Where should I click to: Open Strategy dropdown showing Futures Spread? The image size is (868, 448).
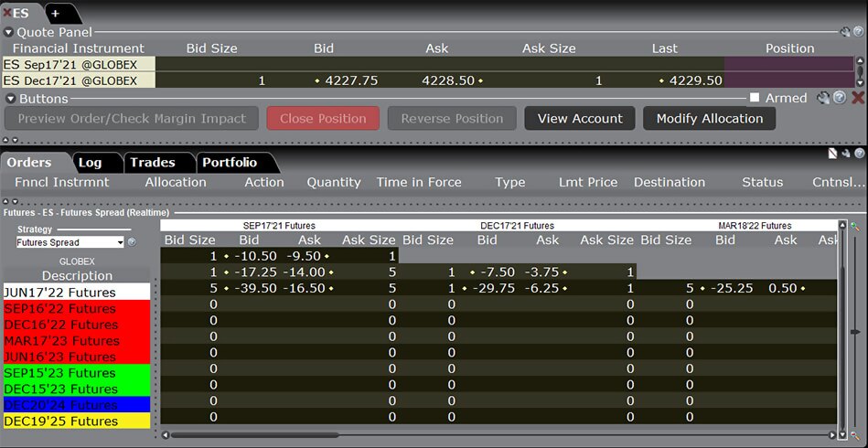[x=70, y=242]
